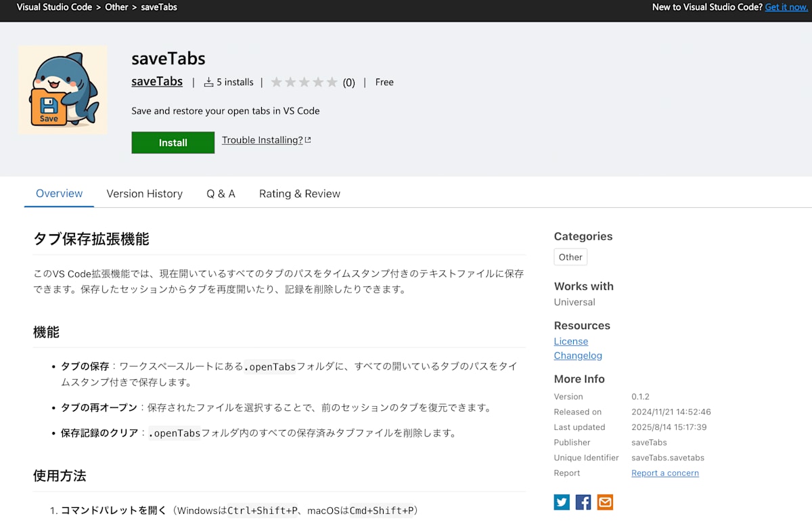
Task: Click the installs download icon
Action: click(208, 82)
